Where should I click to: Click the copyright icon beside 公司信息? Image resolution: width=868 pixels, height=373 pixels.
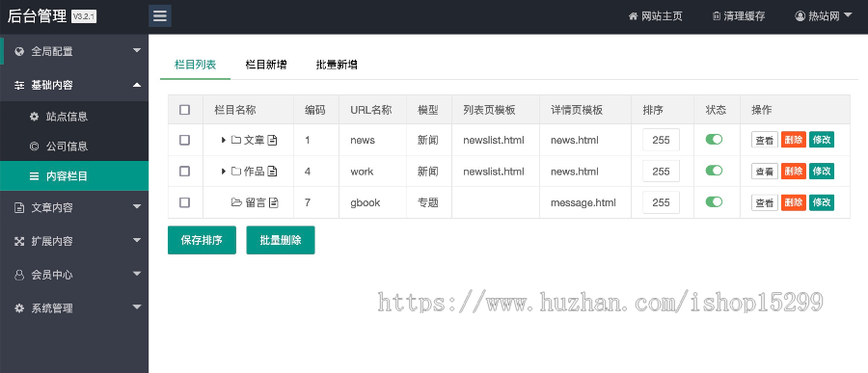point(35,147)
